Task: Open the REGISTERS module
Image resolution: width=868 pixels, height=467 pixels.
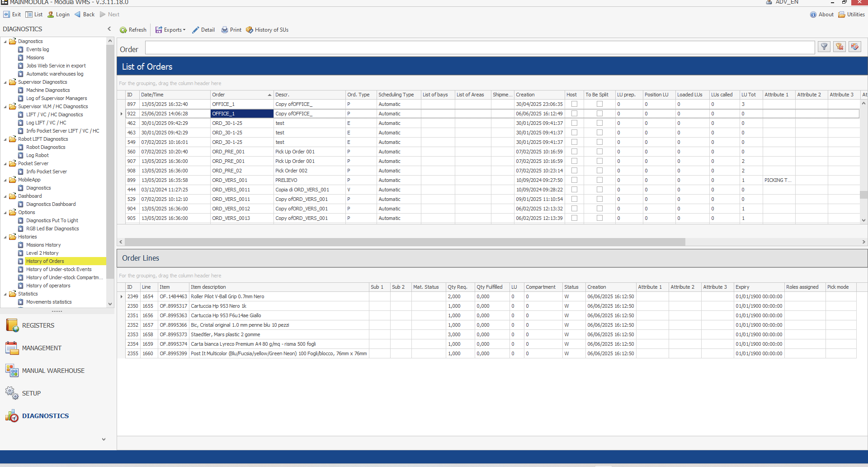Action: pos(38,325)
